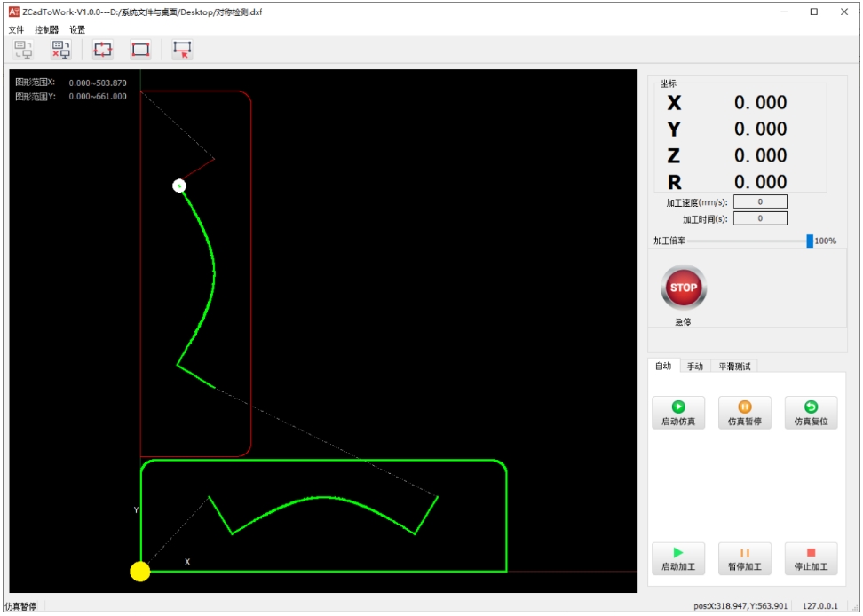863x616 pixels.
Task: Click the 坐标 group label
Action: 669,83
